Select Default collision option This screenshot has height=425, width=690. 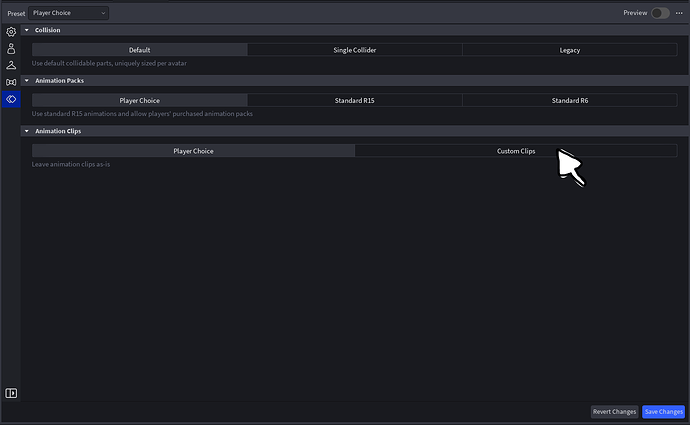[x=139, y=50]
